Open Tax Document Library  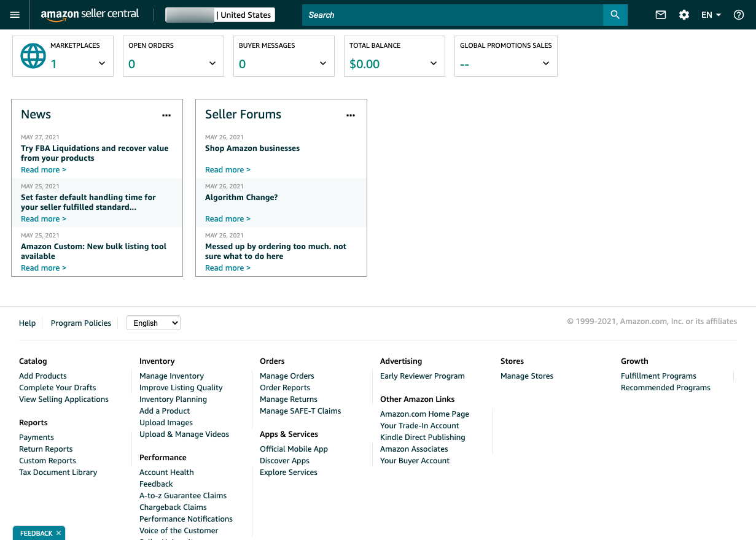coord(58,472)
